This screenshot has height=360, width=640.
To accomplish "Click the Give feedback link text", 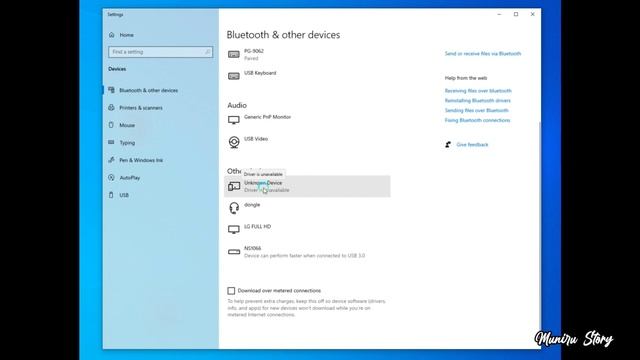I will [x=472, y=144].
